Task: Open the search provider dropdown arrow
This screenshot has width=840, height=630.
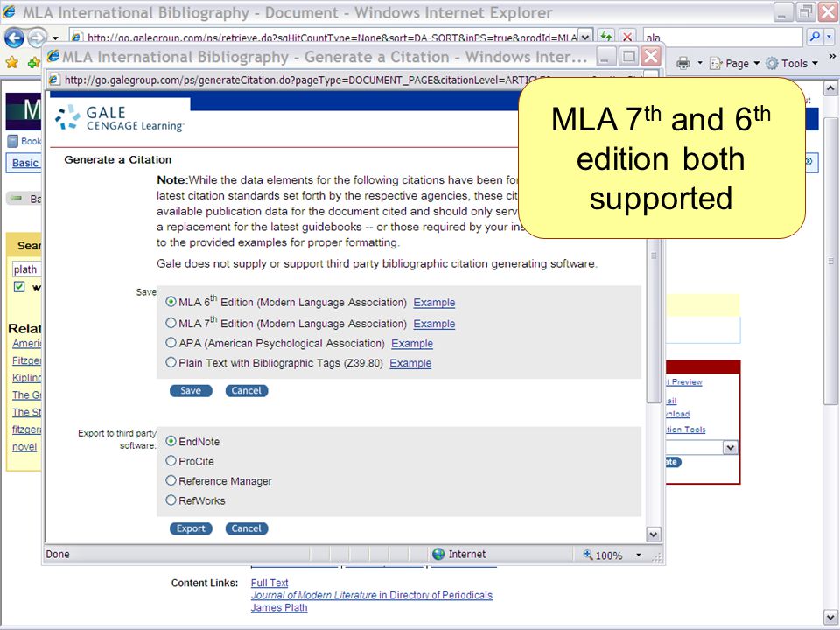Action: 829,37
